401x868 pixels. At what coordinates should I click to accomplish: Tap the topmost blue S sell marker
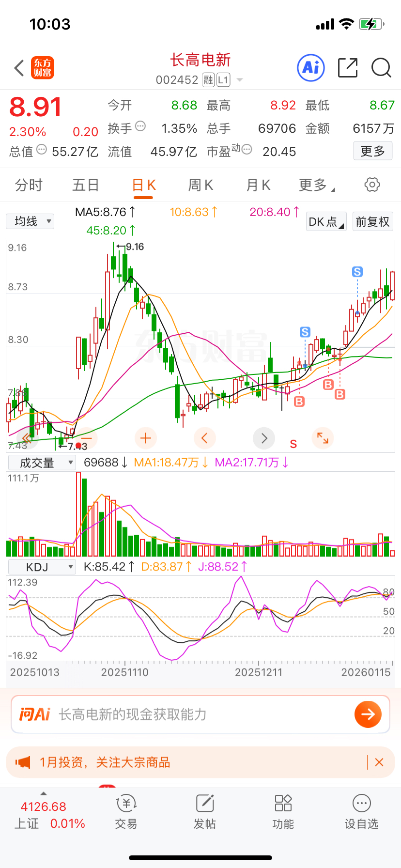tap(357, 272)
